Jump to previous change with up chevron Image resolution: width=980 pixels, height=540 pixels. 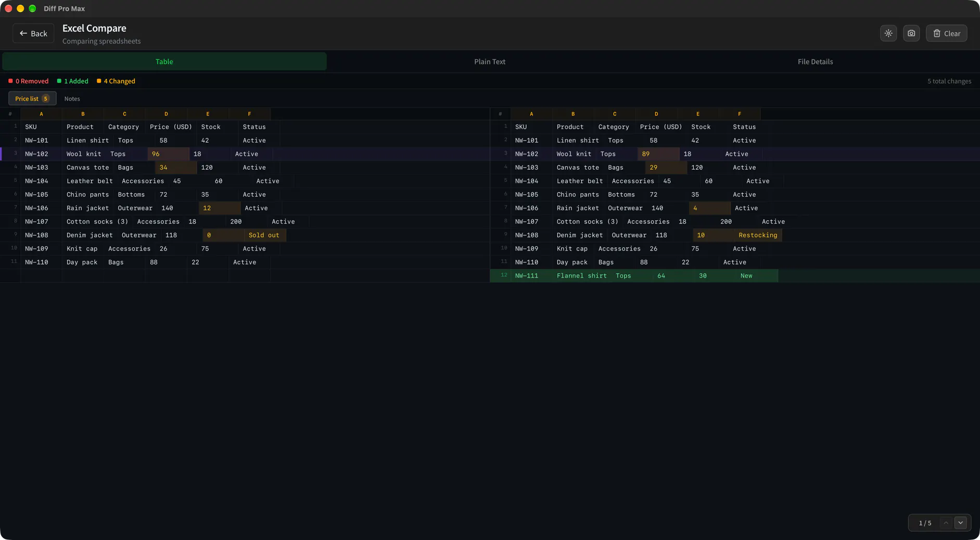point(946,523)
